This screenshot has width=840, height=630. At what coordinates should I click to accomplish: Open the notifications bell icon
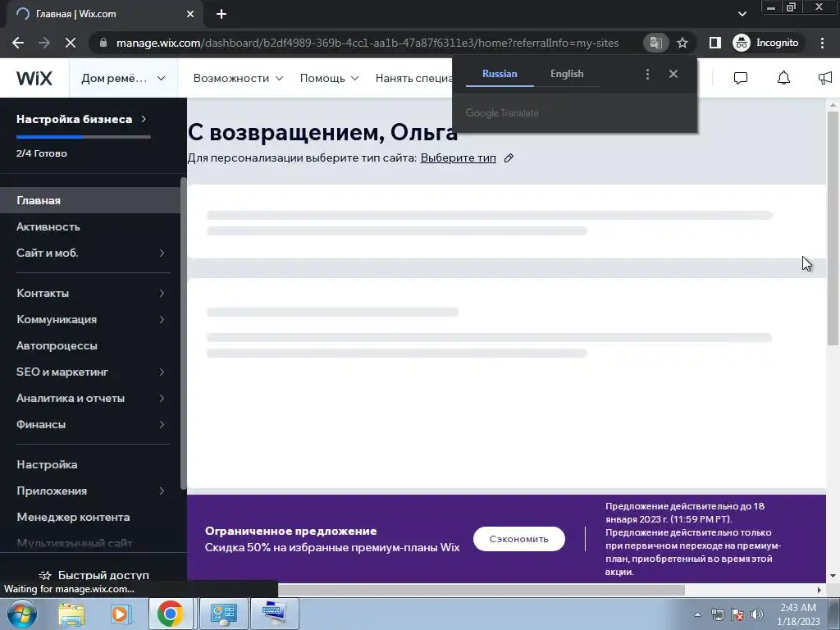point(783,78)
